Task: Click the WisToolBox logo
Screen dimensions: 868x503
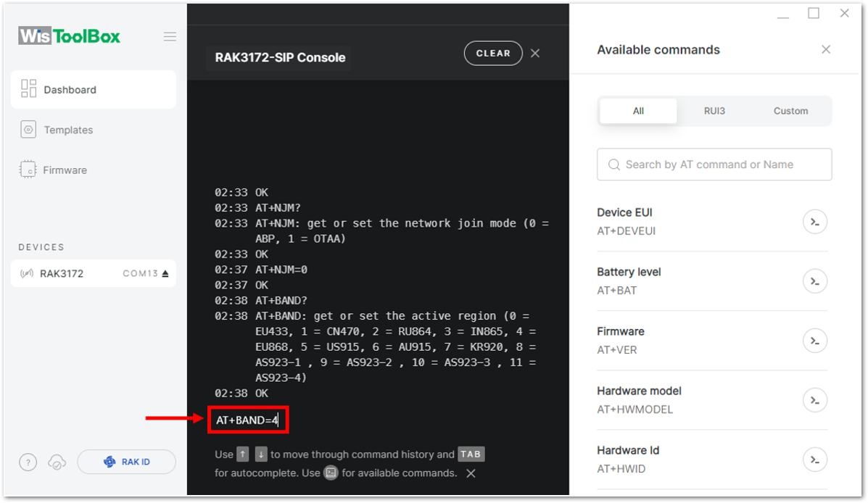Action: (x=69, y=36)
